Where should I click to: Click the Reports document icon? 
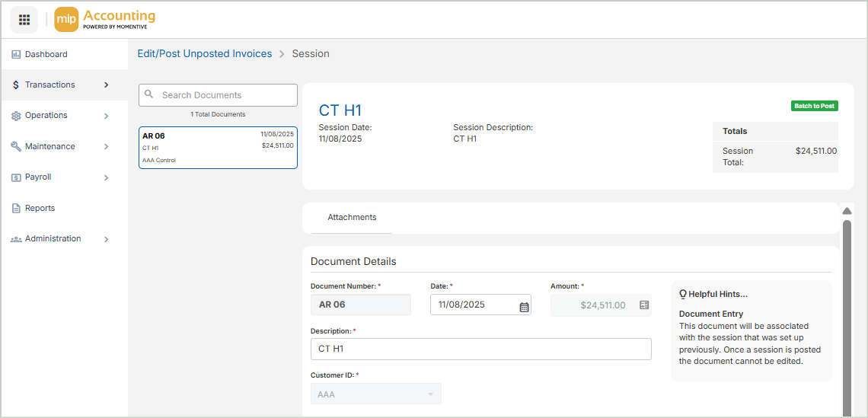coord(16,209)
